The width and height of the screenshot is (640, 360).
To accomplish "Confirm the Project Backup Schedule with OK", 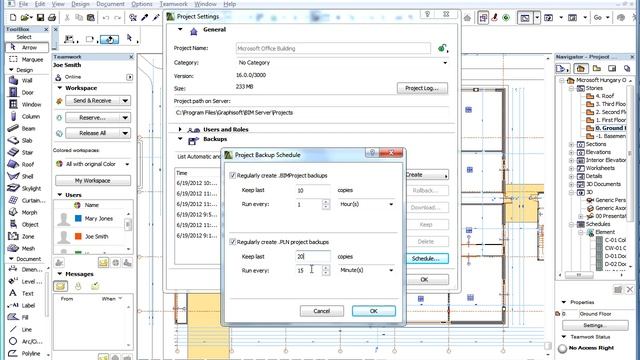I will point(373,311).
